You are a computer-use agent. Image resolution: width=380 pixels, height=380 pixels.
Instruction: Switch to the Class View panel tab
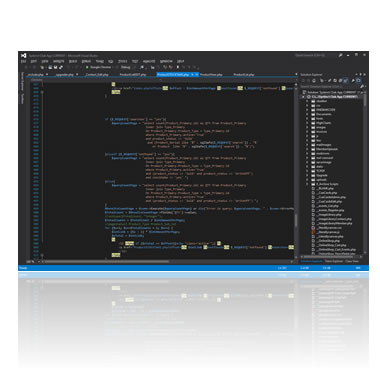pos(352,261)
